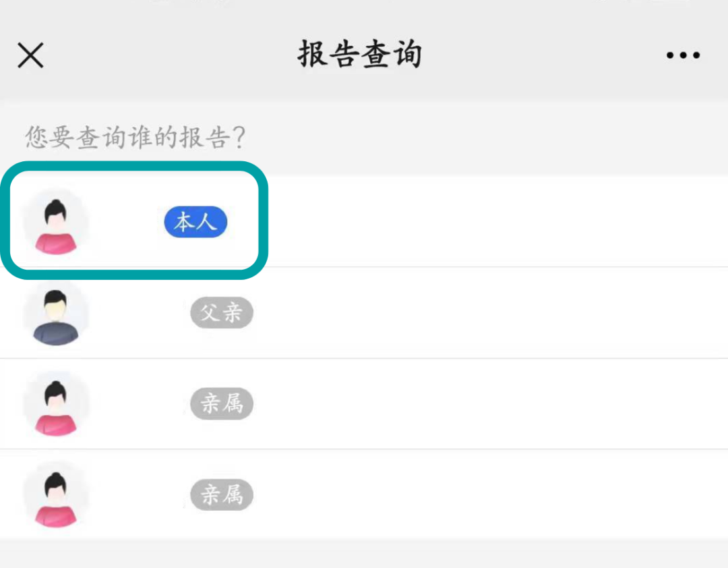Click the bottom 亲属 tag
728x568 pixels.
pos(222,494)
